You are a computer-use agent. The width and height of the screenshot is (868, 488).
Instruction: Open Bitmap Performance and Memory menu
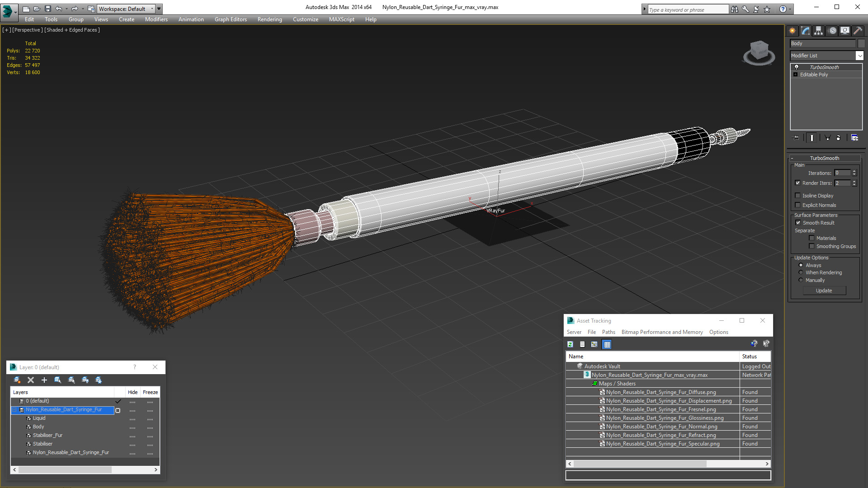click(x=662, y=332)
